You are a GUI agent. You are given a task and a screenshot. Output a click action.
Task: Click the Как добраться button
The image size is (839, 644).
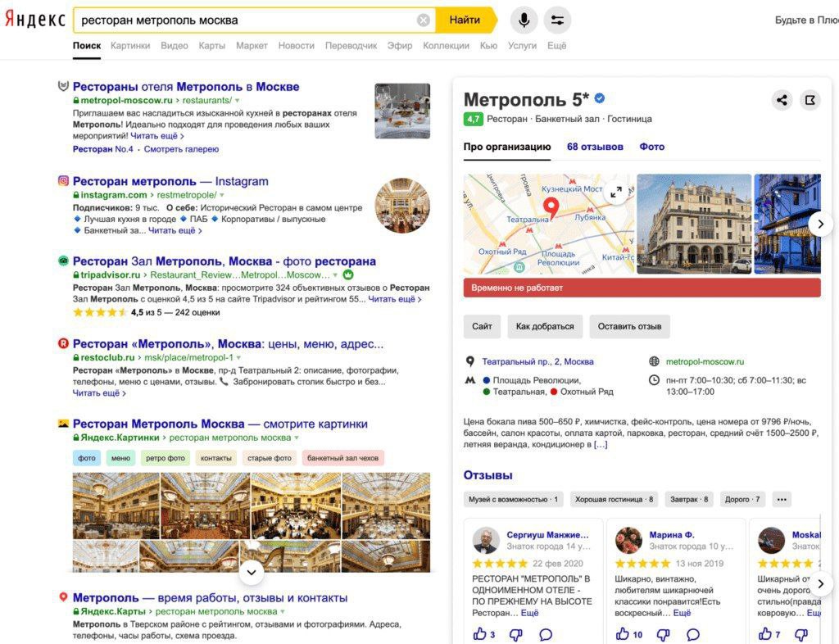pos(545,326)
